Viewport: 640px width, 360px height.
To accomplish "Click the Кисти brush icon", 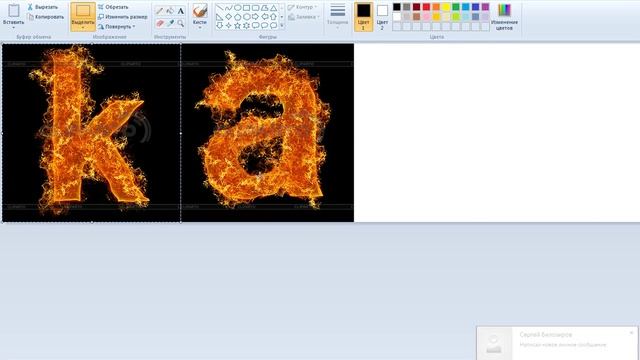I will coord(200,11).
